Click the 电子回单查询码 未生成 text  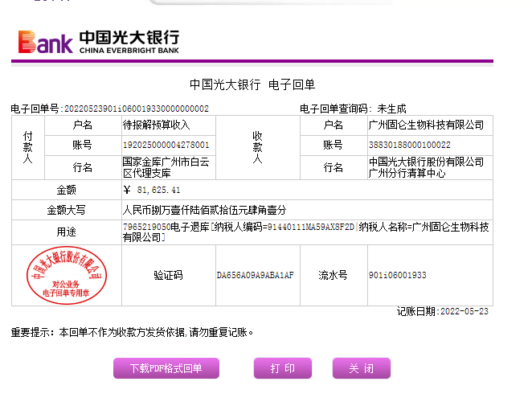pos(353,109)
